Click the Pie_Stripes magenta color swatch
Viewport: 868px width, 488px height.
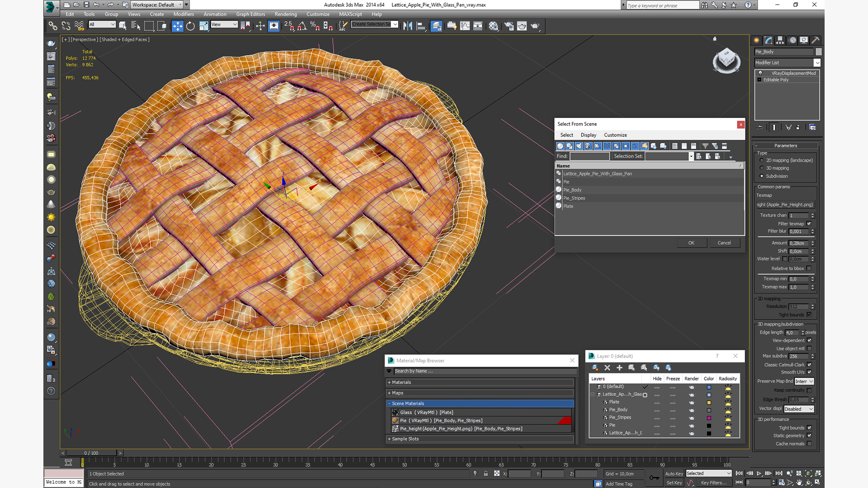709,418
